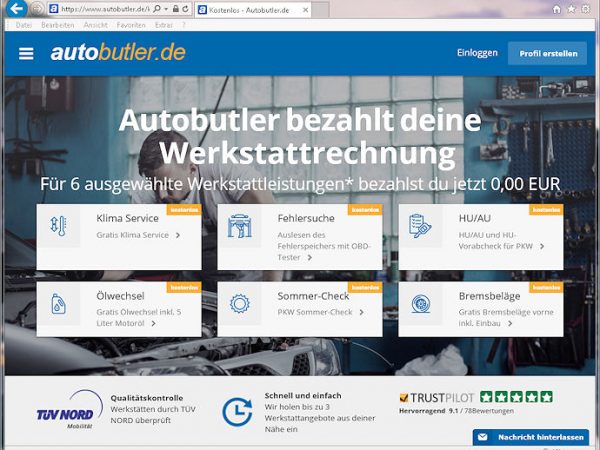Click the refresh icon in address bar
Viewport: 600px width, 450px height.
pyautogui.click(x=186, y=9)
